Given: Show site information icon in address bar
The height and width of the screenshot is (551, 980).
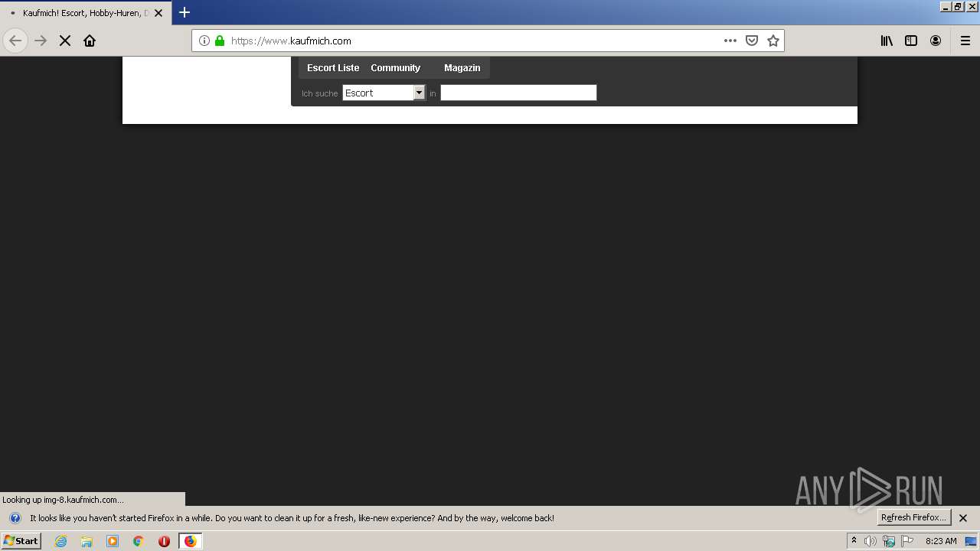Looking at the screenshot, I should pyautogui.click(x=204, y=41).
